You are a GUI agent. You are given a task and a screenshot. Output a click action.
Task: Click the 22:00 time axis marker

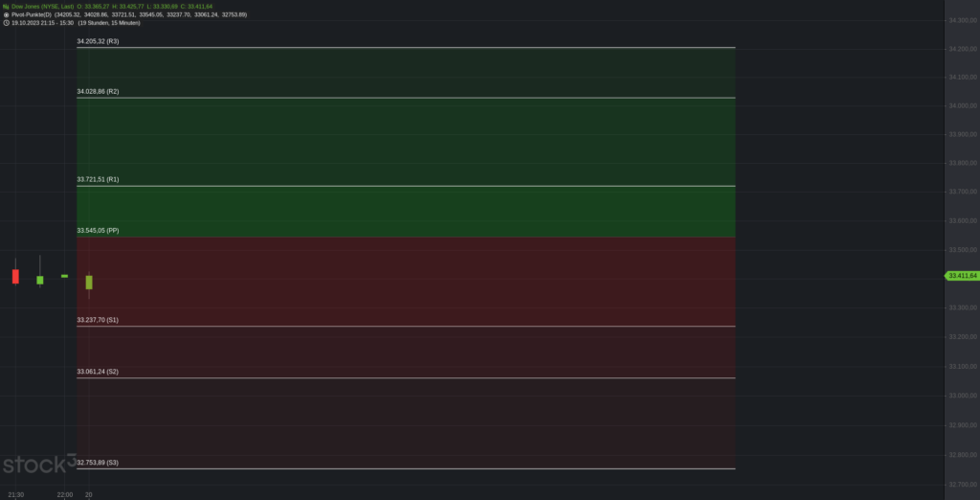click(x=65, y=495)
